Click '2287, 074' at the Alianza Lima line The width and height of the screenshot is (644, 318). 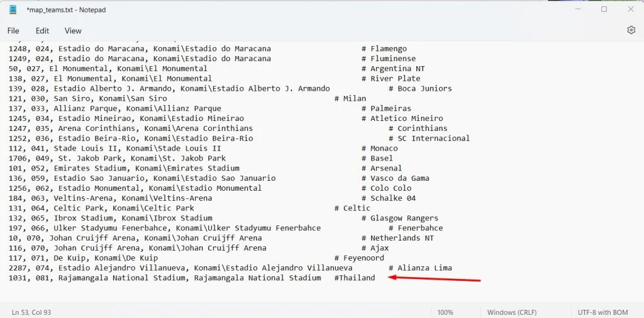pos(29,268)
